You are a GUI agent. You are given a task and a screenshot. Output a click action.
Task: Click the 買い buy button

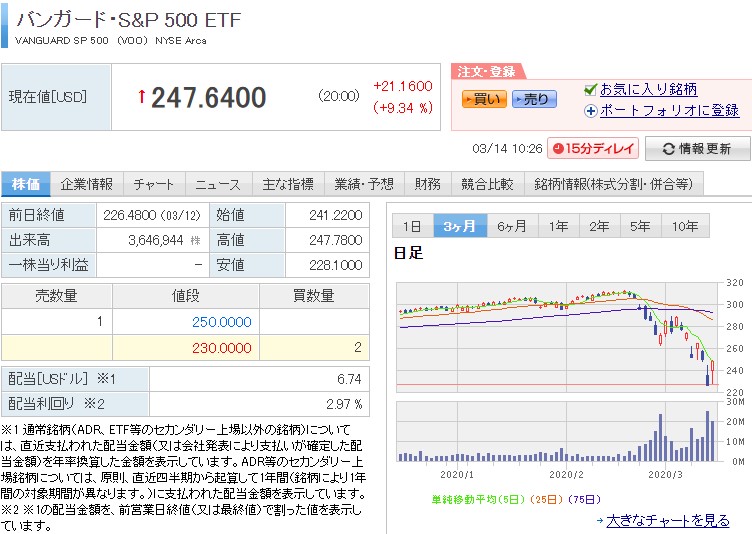pyautogui.click(x=484, y=99)
